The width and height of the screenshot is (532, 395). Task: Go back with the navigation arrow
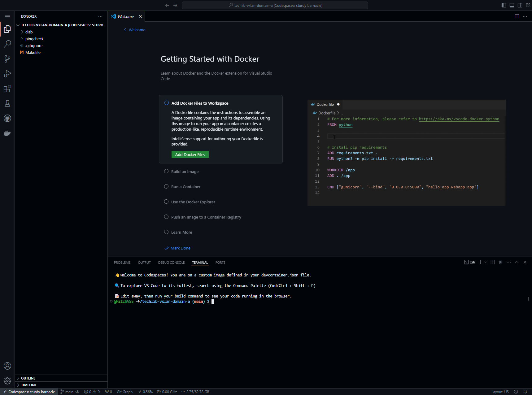(167, 5)
